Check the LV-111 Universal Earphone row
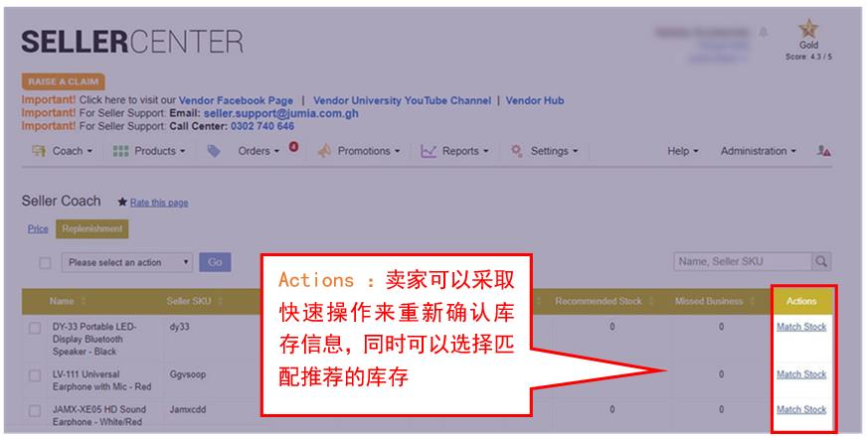The height and width of the screenshot is (436, 868). click(x=35, y=376)
